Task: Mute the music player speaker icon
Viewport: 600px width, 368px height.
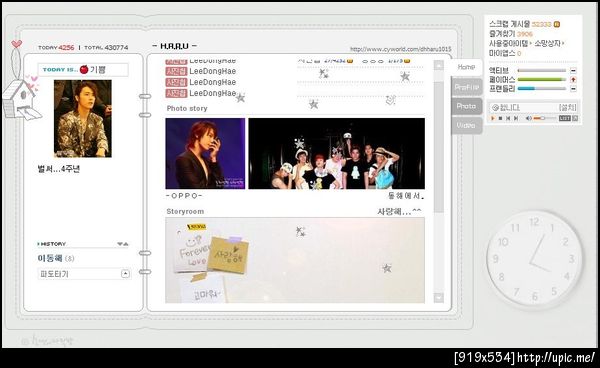Action: 528,119
